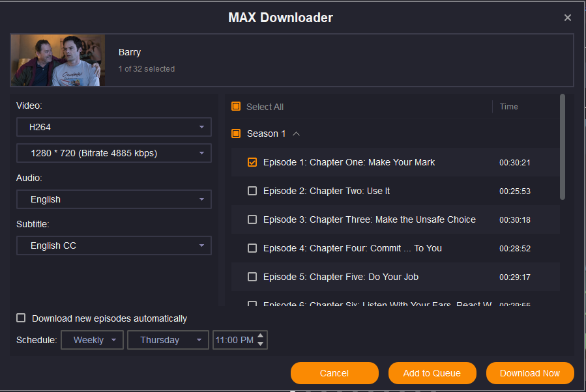Click the episode list vertical scrollbar
The image size is (586, 392).
562,147
